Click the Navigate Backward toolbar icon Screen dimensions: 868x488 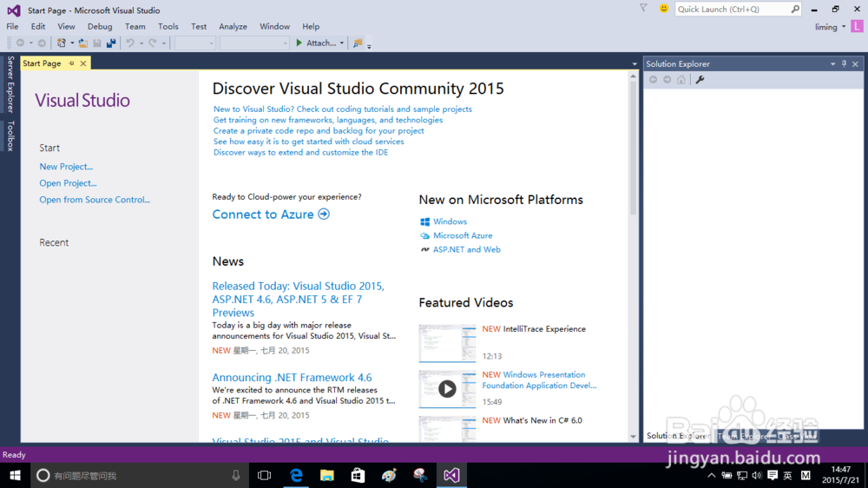21,43
